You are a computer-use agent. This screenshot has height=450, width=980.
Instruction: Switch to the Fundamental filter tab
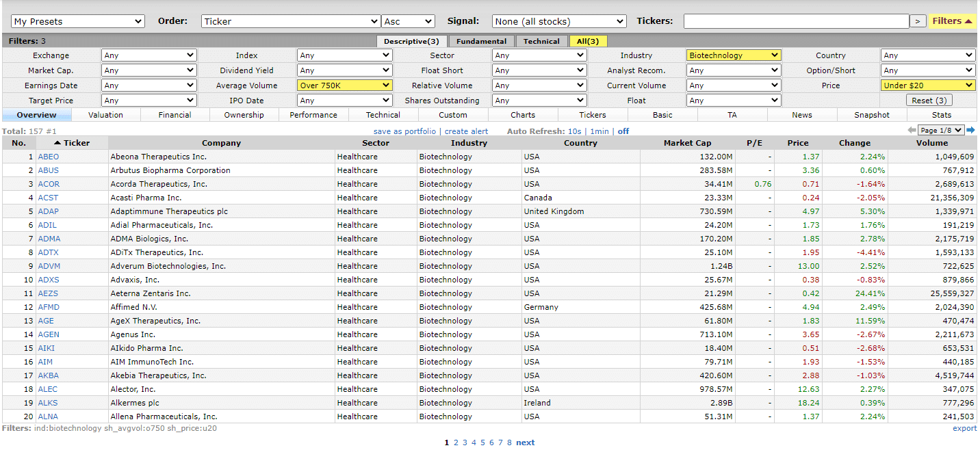click(x=482, y=41)
